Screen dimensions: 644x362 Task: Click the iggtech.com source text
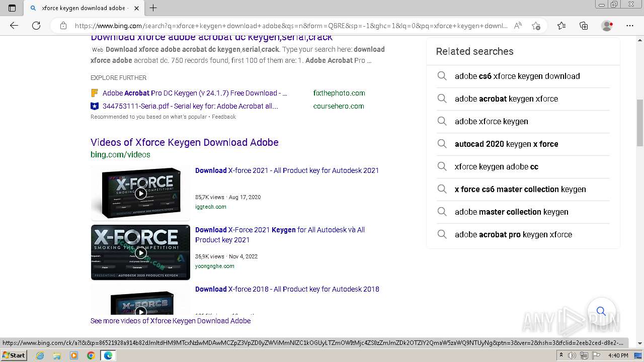tap(210, 207)
